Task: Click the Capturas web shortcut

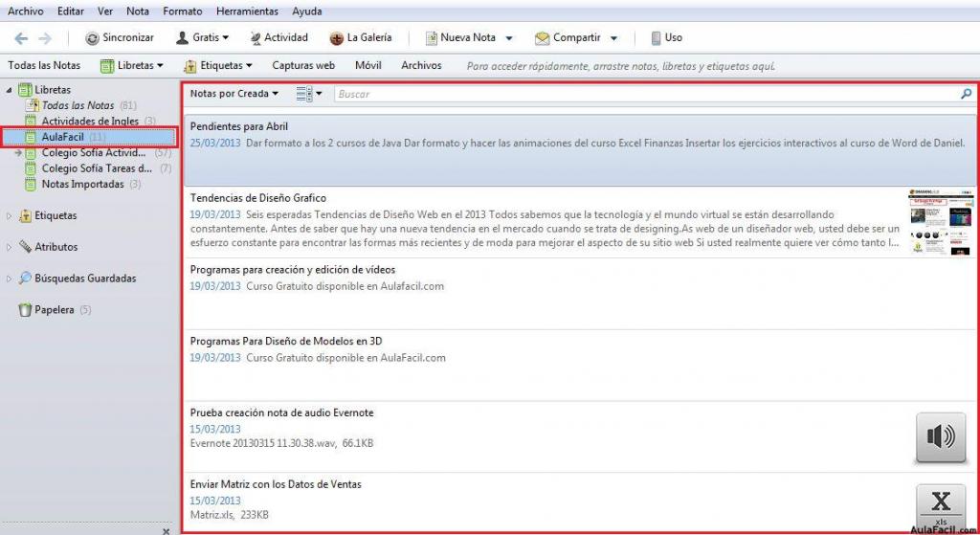Action: coord(303,66)
